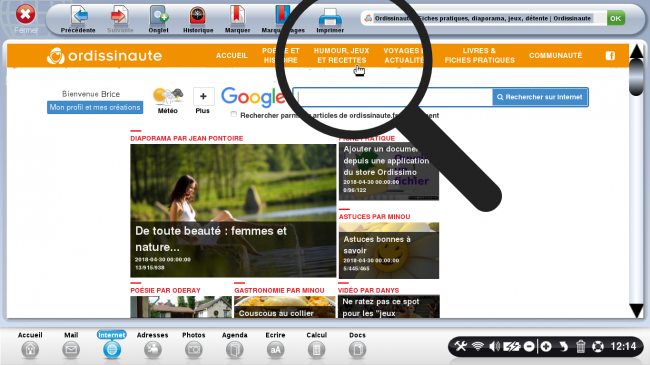Viewport: 650px width, 365px height.
Task: Open Mail application
Action: click(x=71, y=345)
